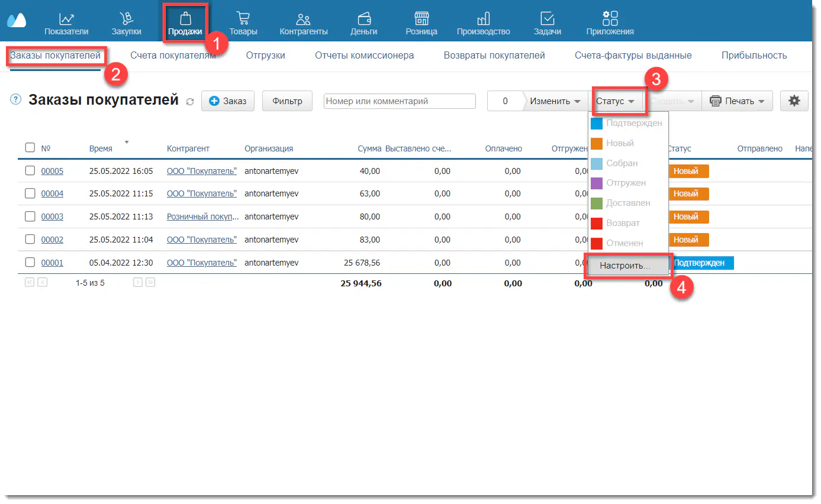Click the settings gear icon

(794, 101)
